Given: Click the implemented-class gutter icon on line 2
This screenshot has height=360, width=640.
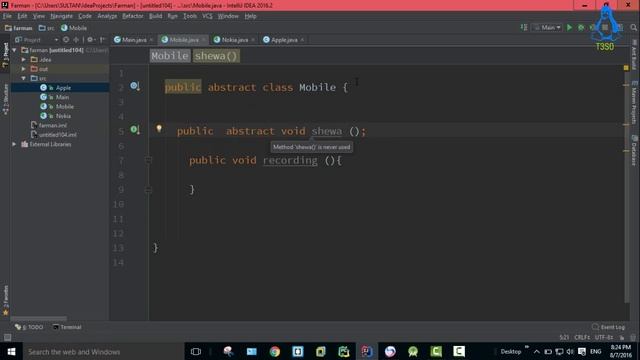Looking at the screenshot, I should coord(134,86).
